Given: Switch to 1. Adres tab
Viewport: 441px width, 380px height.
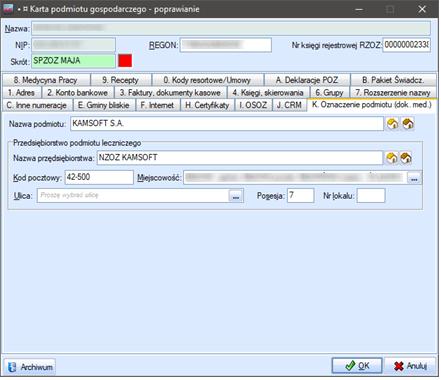Looking at the screenshot, I should (x=21, y=93).
